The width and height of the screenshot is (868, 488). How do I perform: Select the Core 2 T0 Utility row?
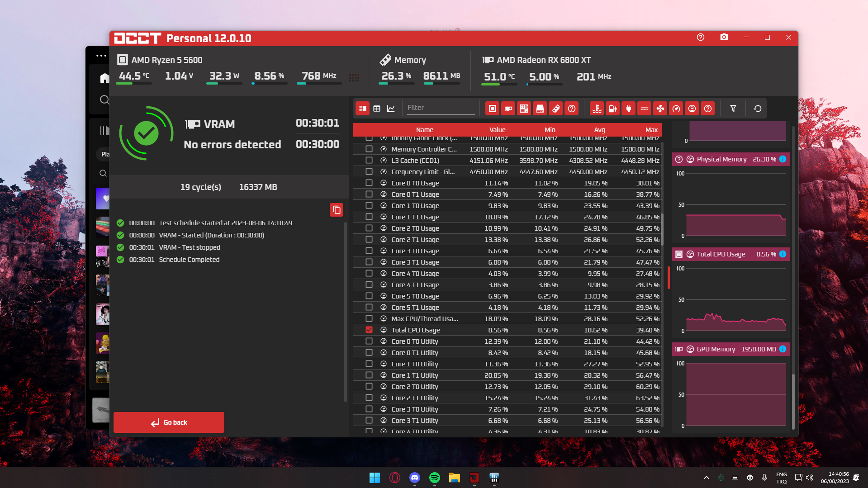pyautogui.click(x=508, y=387)
